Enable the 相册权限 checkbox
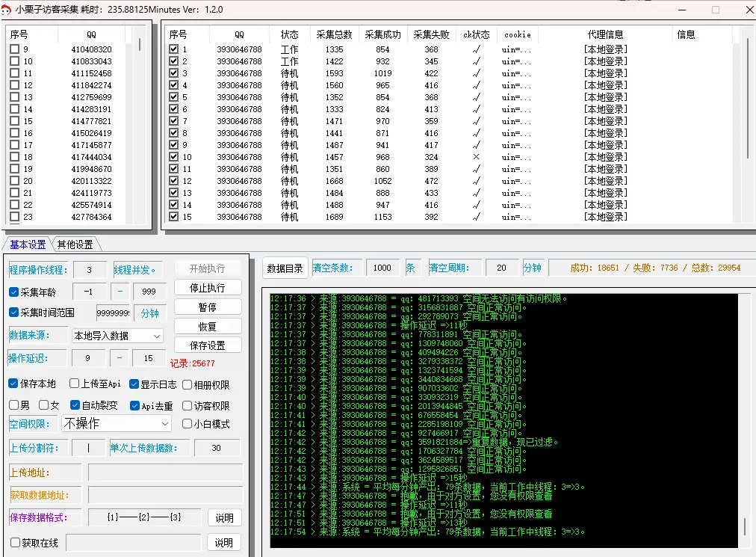 pyautogui.click(x=187, y=385)
